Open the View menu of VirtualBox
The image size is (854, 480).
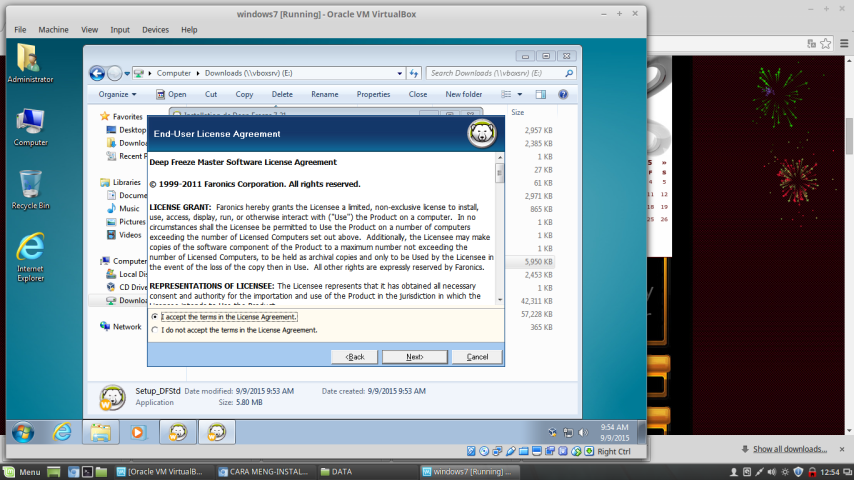tap(89, 30)
